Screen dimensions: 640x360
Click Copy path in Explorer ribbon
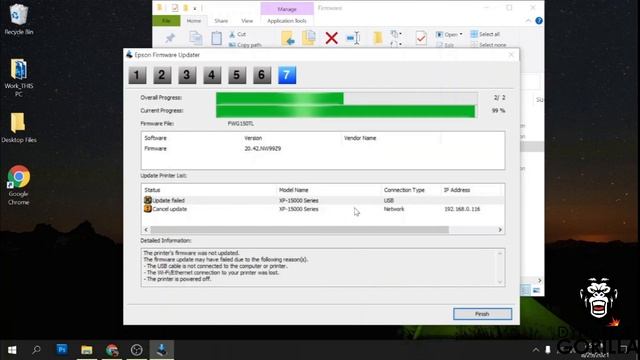tap(245, 45)
